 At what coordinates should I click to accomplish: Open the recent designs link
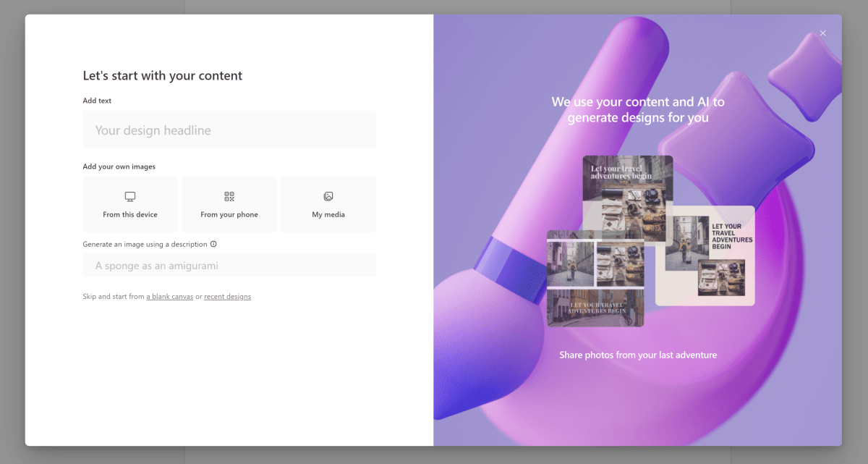click(x=228, y=297)
